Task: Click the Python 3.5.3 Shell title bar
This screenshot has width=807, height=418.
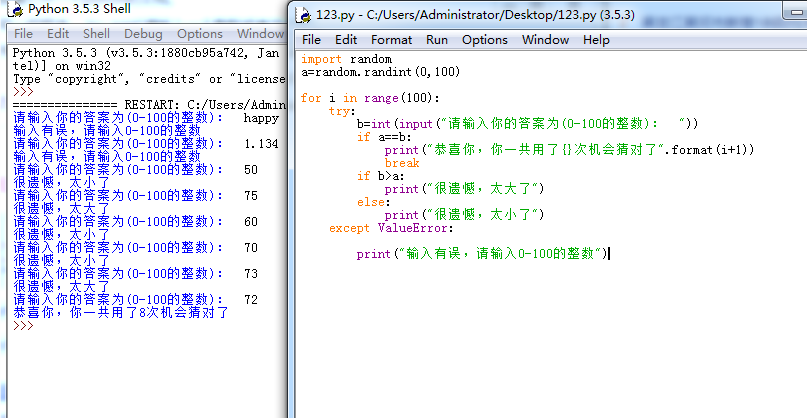Action: click(x=147, y=9)
